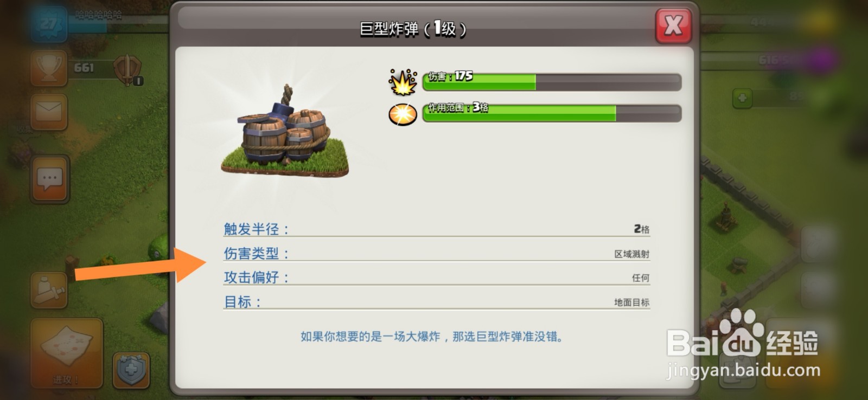Open the mail inbox icon
The width and height of the screenshot is (868, 400).
(x=49, y=112)
